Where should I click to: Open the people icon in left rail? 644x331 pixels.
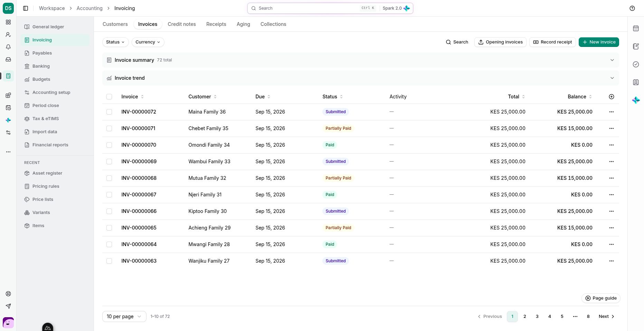[8, 35]
